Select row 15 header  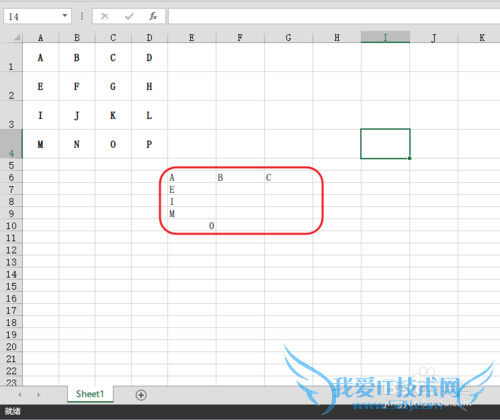click(11, 286)
